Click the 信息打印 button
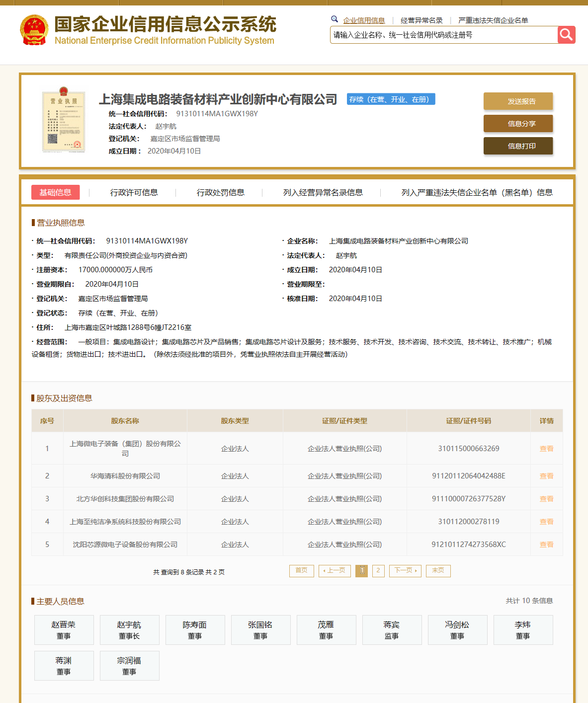Viewport: 588px width, 703px height. pyautogui.click(x=518, y=146)
